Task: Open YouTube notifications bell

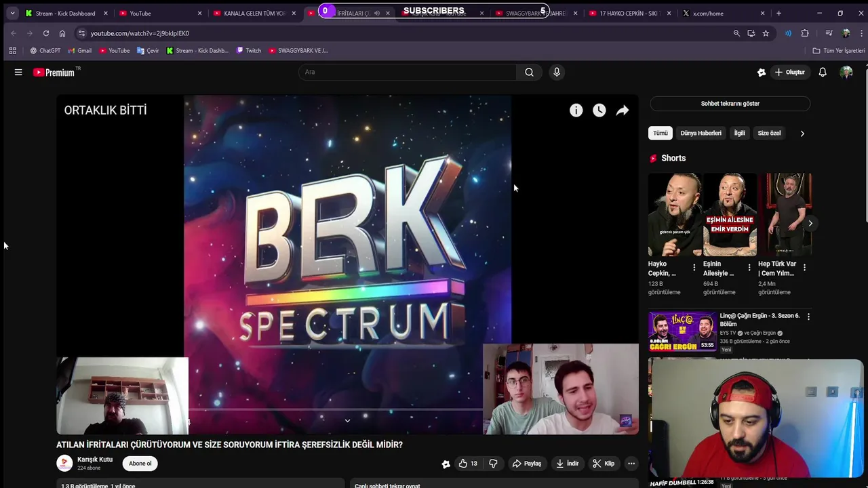Action: click(823, 73)
